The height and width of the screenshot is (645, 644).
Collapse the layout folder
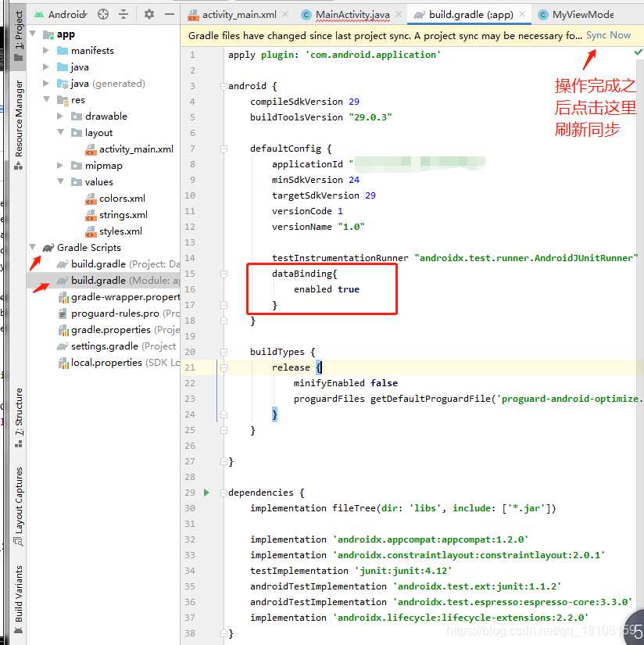coord(60,132)
